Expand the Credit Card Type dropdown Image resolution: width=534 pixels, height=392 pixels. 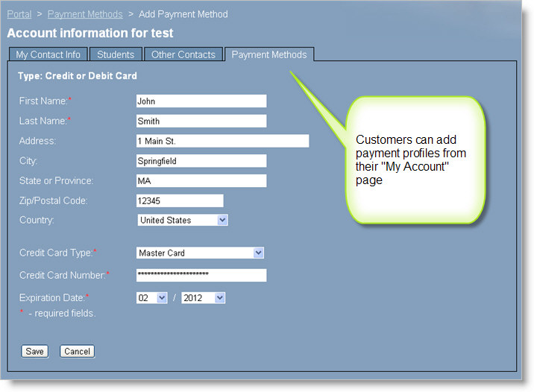click(200, 253)
